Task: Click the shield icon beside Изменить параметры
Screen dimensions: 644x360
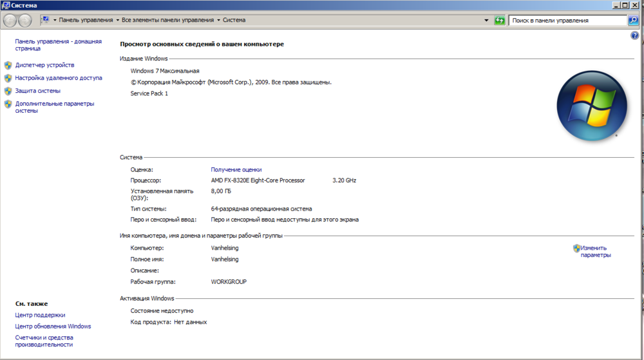Action: [x=577, y=248]
